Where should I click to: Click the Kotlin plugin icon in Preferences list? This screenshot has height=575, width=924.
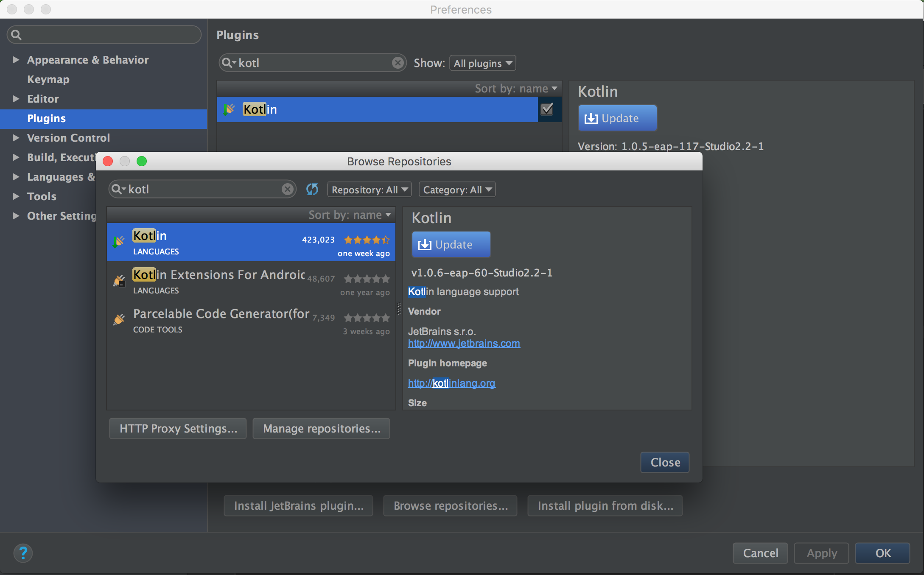[x=229, y=109]
